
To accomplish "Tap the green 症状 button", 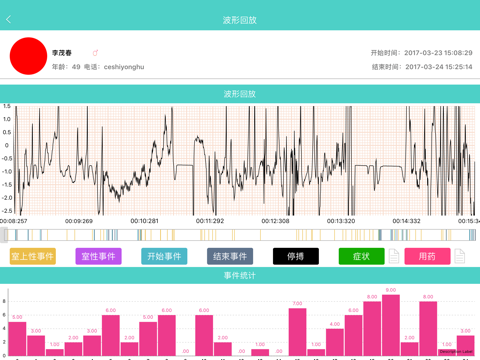I will (x=361, y=256).
